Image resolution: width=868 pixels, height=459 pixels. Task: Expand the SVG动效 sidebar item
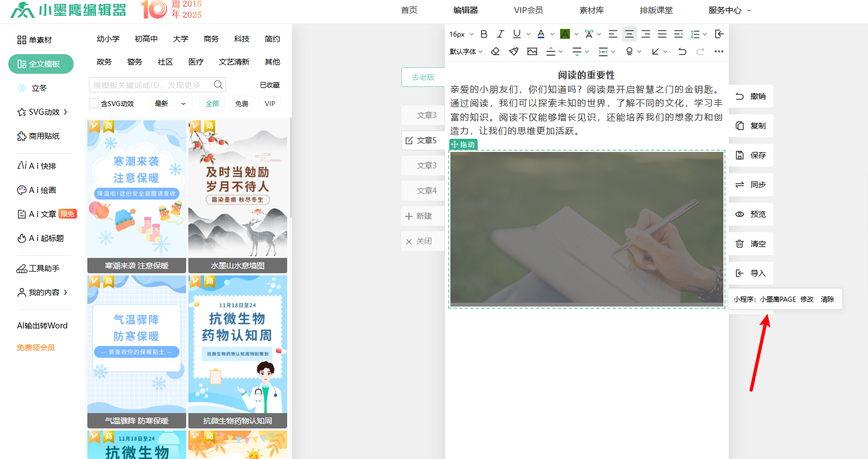[43, 112]
